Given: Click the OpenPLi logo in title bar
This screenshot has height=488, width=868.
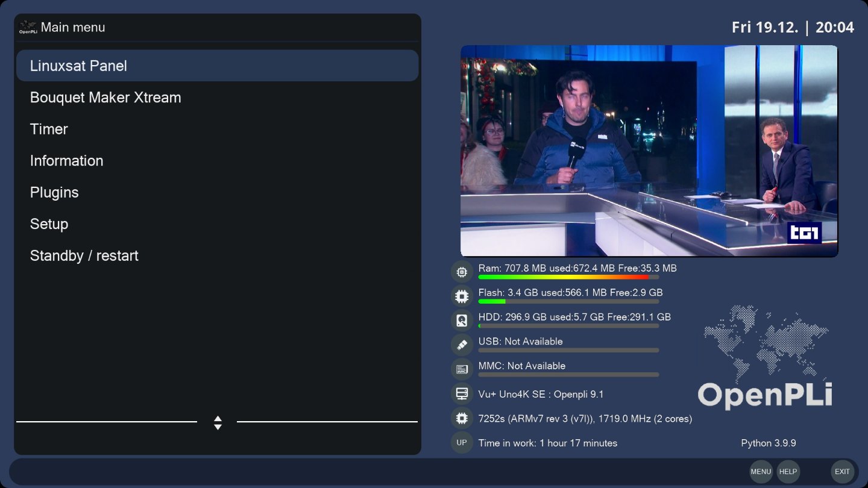Looking at the screenshot, I should coord(28,28).
